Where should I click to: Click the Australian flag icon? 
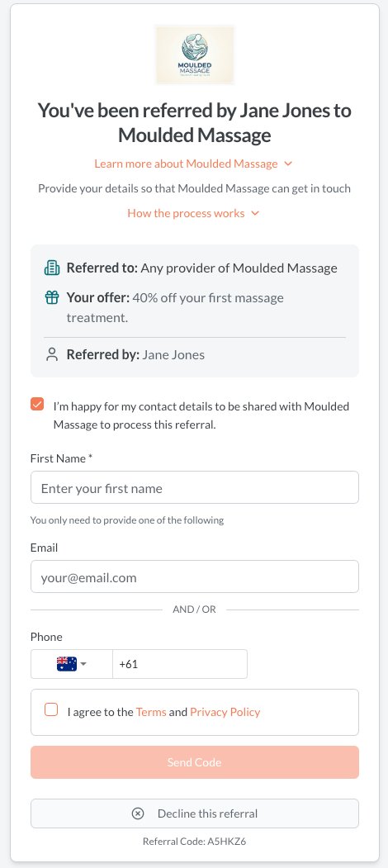click(66, 664)
